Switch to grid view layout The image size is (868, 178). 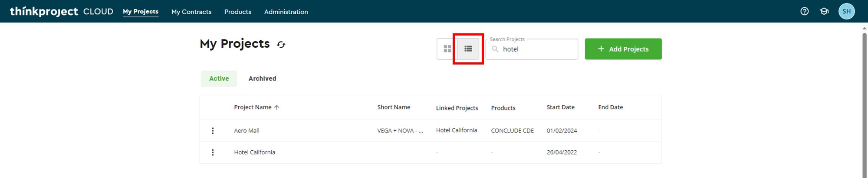(447, 49)
